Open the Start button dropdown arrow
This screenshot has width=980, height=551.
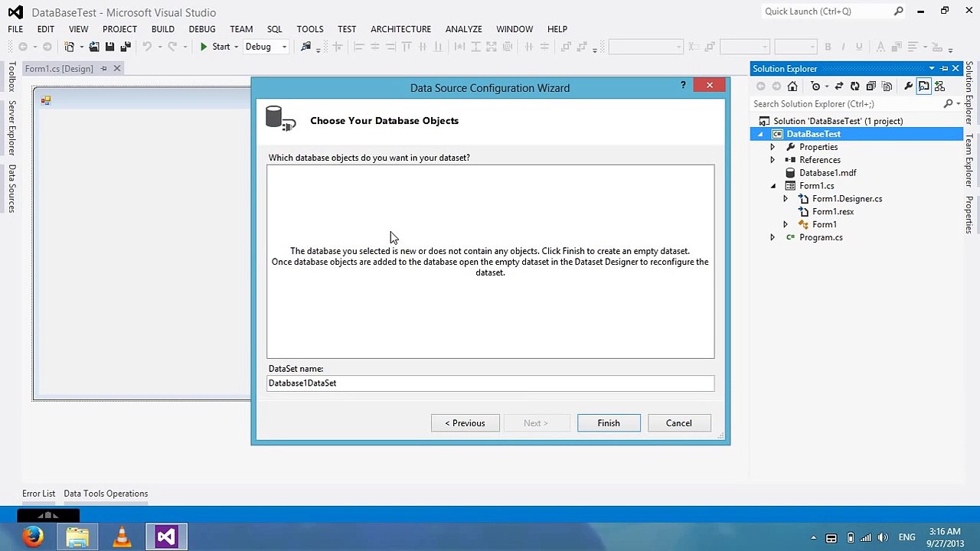pos(236,47)
